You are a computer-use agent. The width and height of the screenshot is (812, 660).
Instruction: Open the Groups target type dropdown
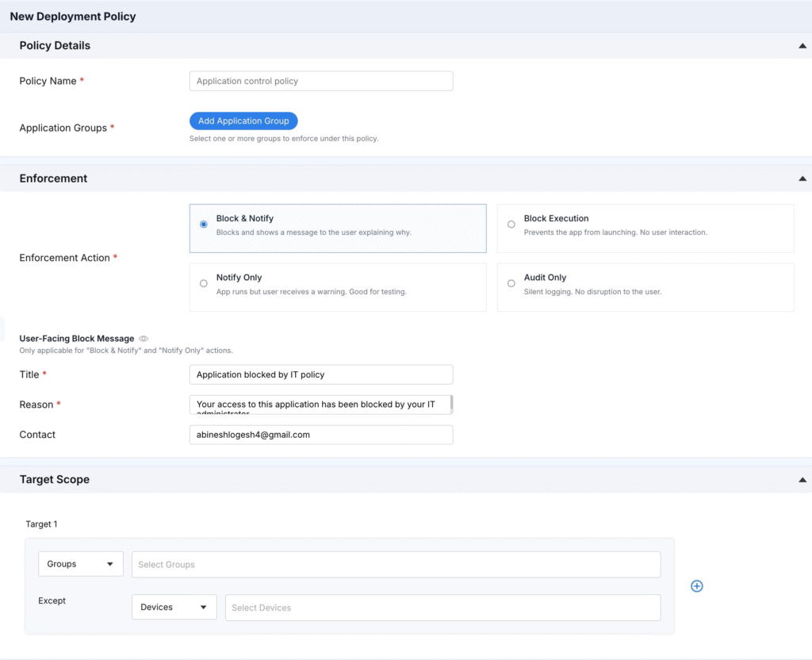pos(81,564)
